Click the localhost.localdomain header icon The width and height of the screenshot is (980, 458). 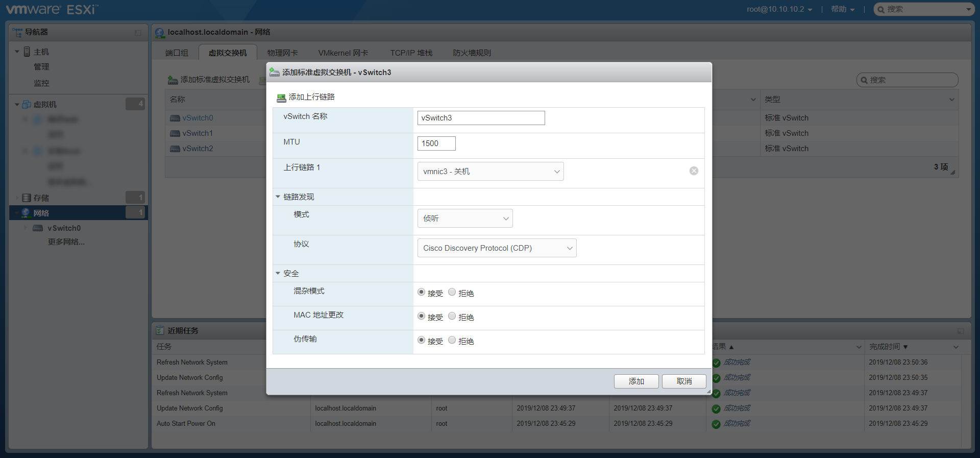click(160, 33)
